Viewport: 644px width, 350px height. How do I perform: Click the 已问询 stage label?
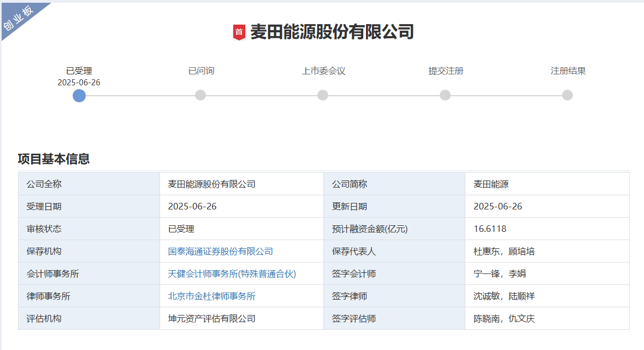point(201,71)
